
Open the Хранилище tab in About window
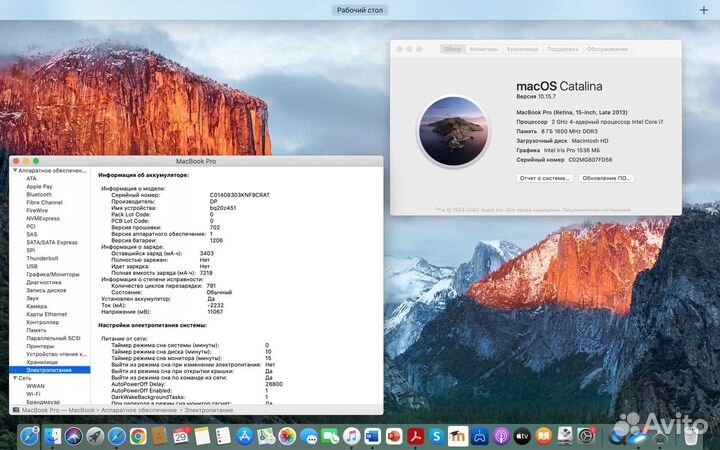pos(523,49)
